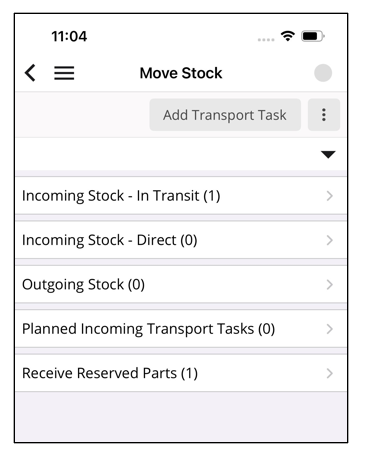
Task: Click Add Transport Task button
Action: point(225,115)
